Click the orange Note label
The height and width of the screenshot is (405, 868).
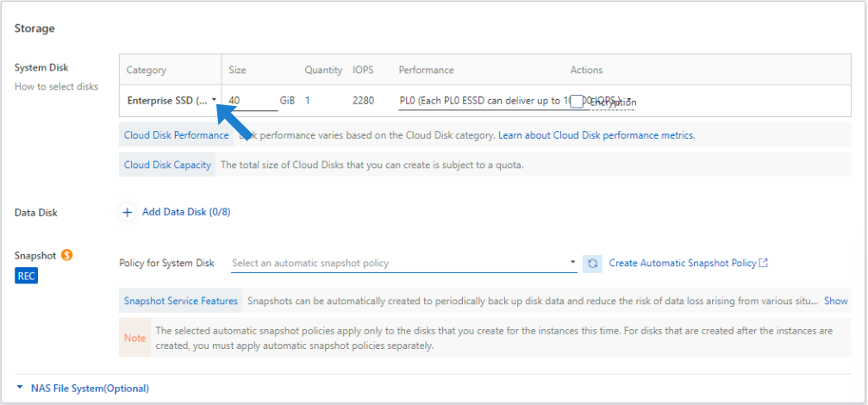pyautogui.click(x=134, y=338)
